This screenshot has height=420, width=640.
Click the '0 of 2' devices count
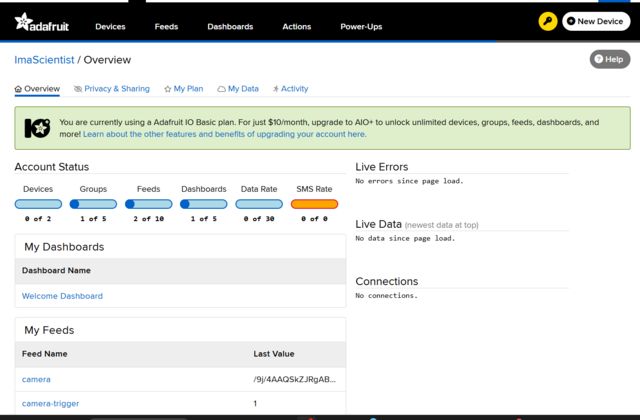coord(38,219)
